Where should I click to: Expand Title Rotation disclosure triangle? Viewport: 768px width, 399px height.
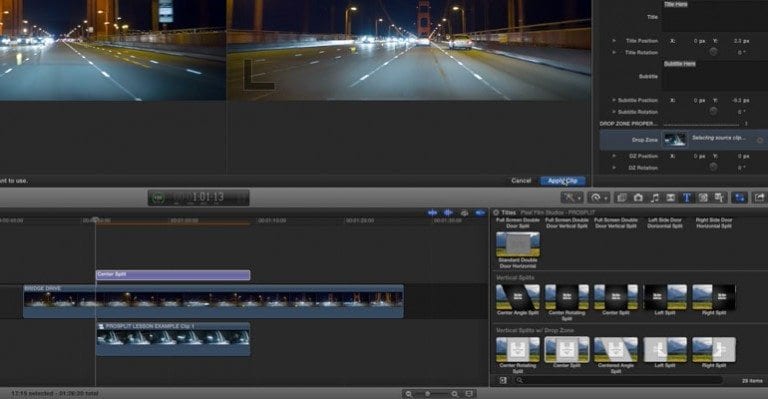pyautogui.click(x=614, y=52)
